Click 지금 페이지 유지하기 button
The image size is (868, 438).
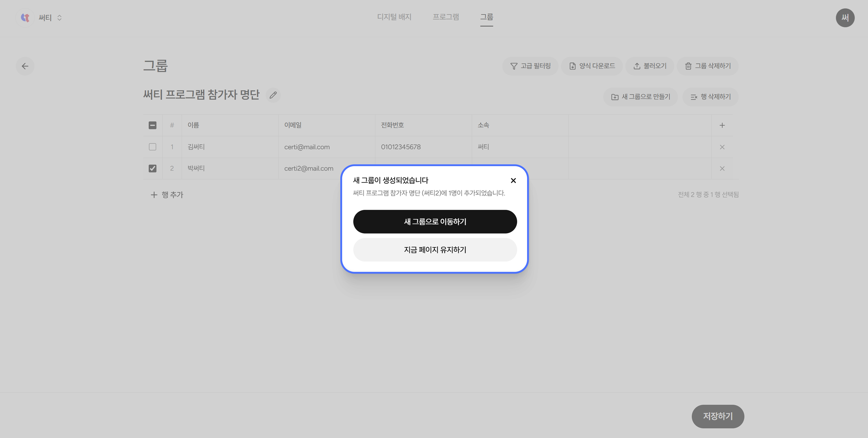pyautogui.click(x=435, y=250)
